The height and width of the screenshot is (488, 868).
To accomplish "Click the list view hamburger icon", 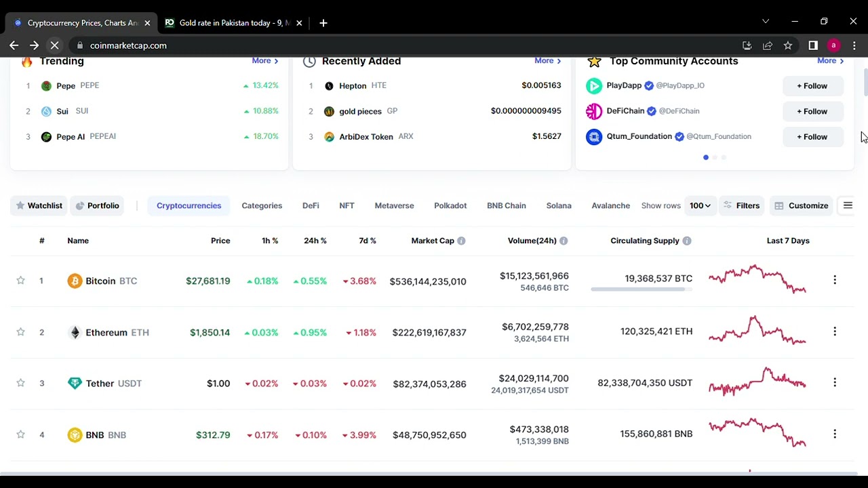I will click(848, 205).
